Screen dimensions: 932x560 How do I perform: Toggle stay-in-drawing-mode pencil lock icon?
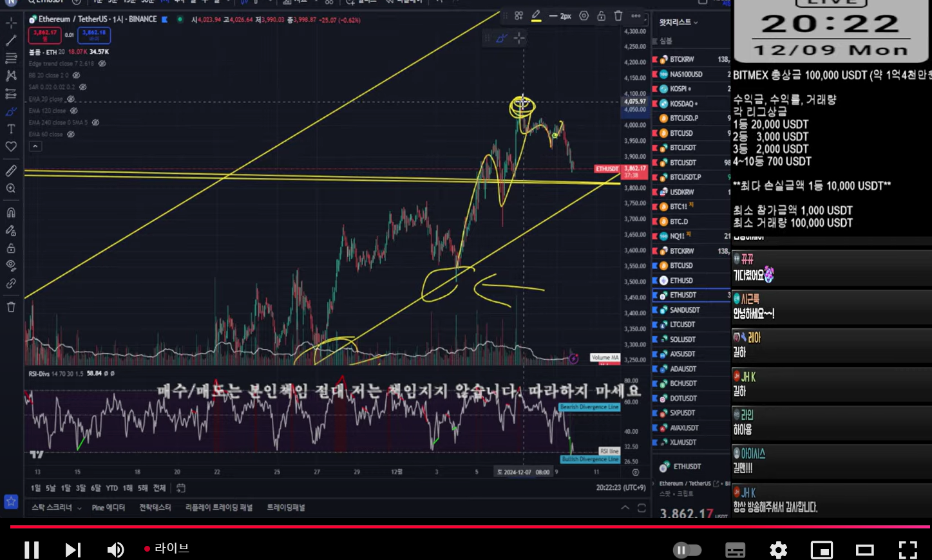tap(11, 230)
